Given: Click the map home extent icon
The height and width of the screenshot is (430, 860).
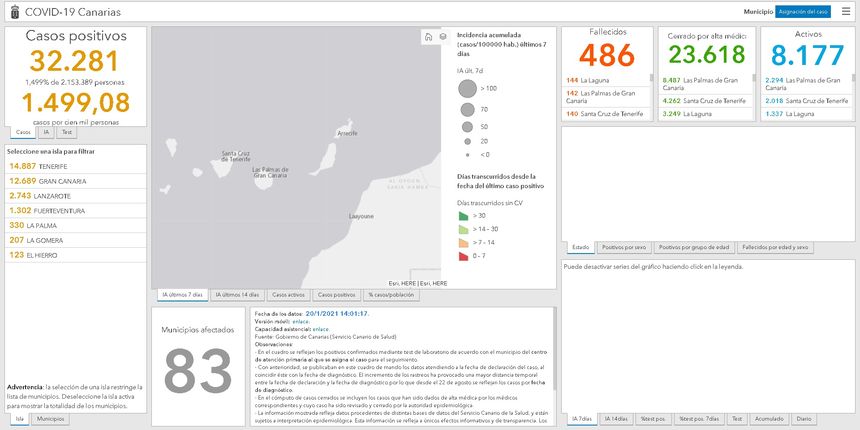Looking at the screenshot, I should (x=428, y=37).
